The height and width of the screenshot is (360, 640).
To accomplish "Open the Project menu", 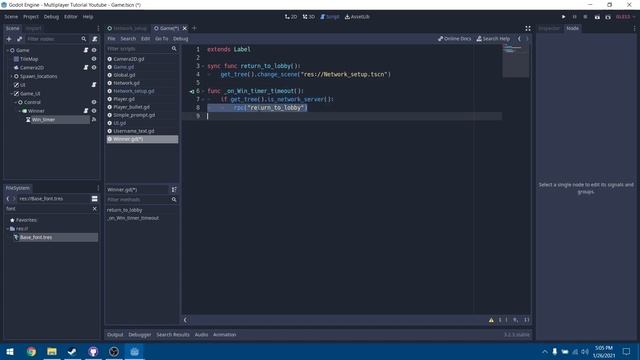I will point(31,17).
